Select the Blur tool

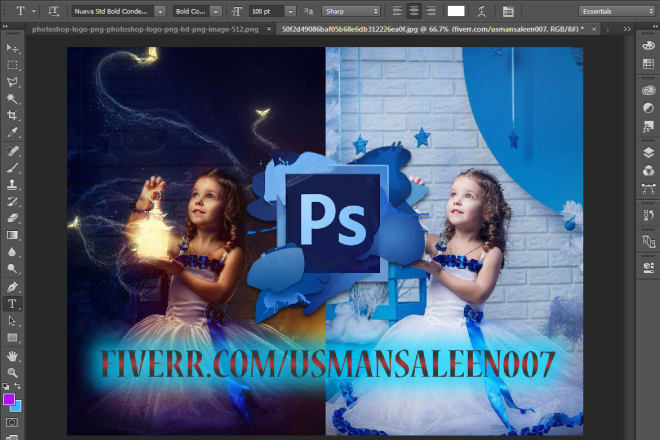(12, 252)
